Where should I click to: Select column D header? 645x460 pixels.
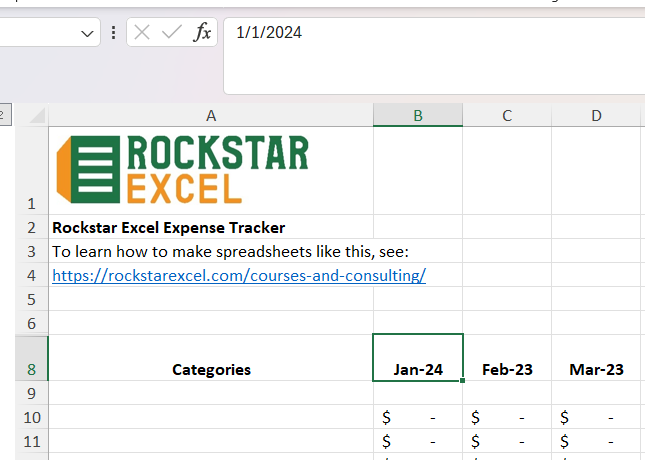(x=596, y=115)
